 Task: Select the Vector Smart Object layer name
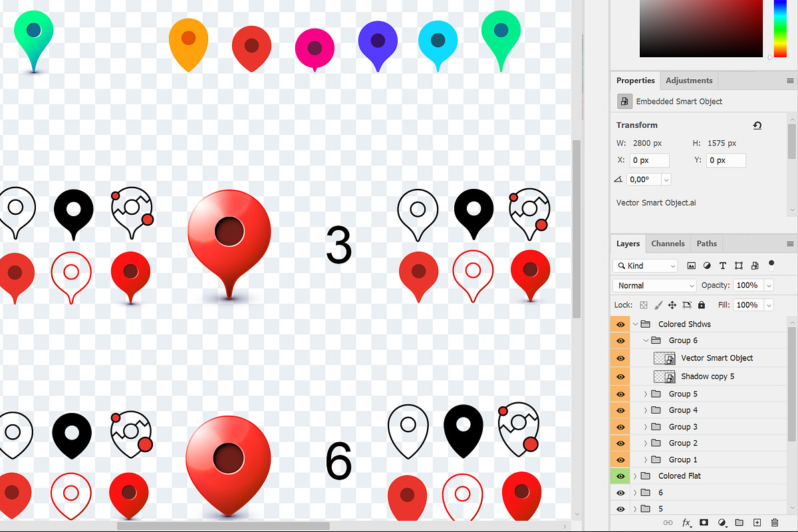coord(717,358)
